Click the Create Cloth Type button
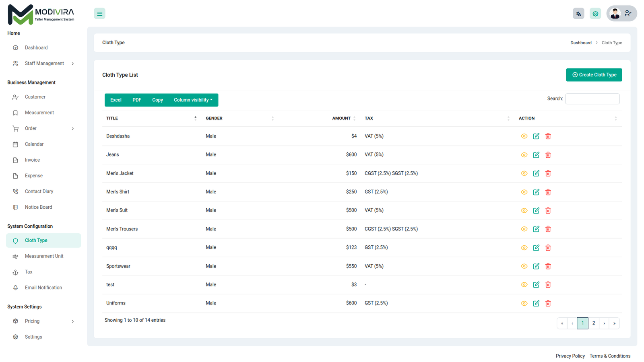This screenshot has height=362, width=644. coord(594,75)
